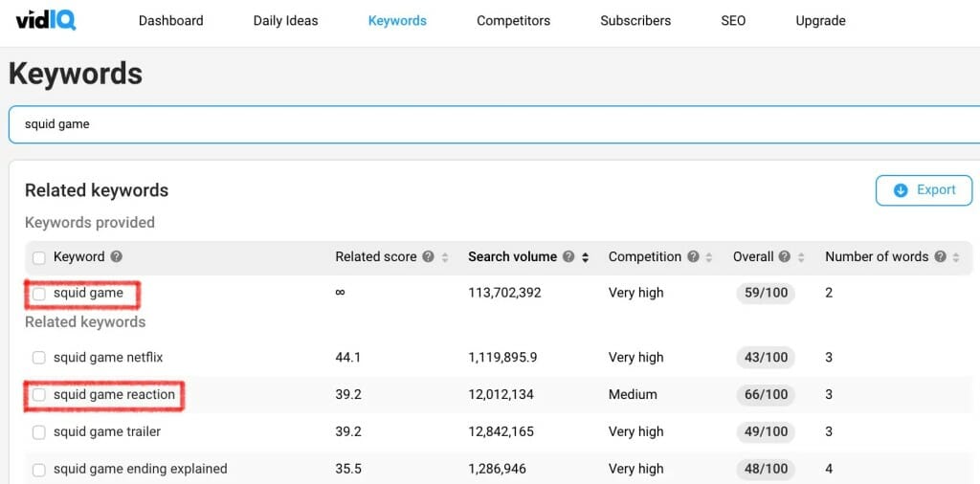Screen dimensions: 980x484
Task: Check the box for squid game netflix
Action: (39, 358)
